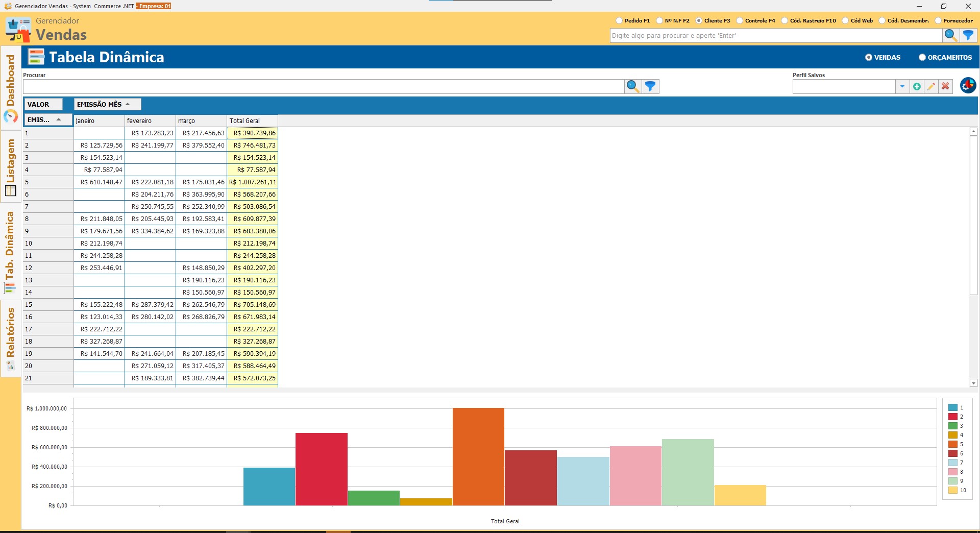Select the Fornecedor search option
980x533 pixels.
938,21
